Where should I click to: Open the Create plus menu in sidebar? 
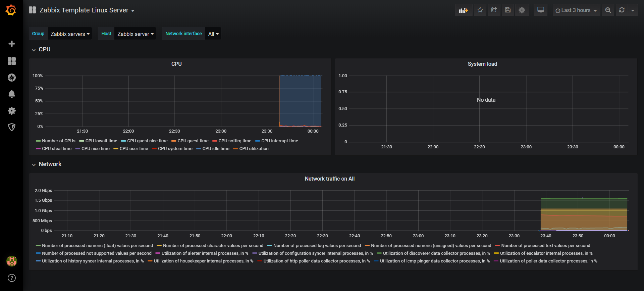click(x=12, y=44)
